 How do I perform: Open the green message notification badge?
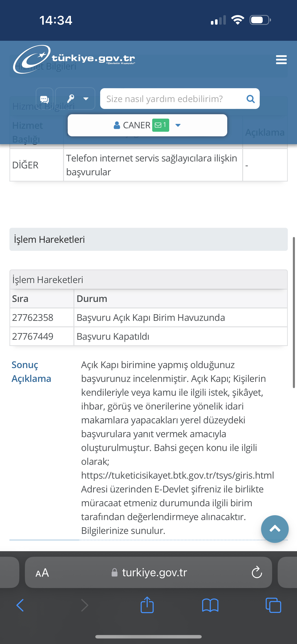pos(160,125)
